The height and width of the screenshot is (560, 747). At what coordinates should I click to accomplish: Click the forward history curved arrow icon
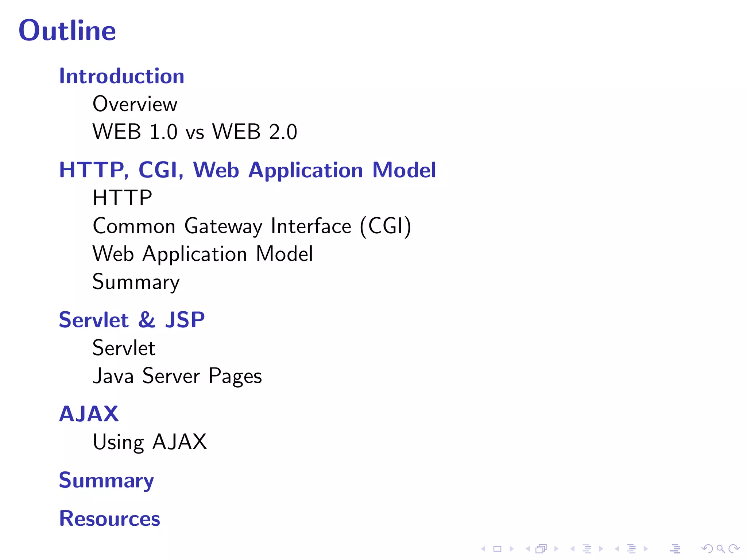(734, 549)
